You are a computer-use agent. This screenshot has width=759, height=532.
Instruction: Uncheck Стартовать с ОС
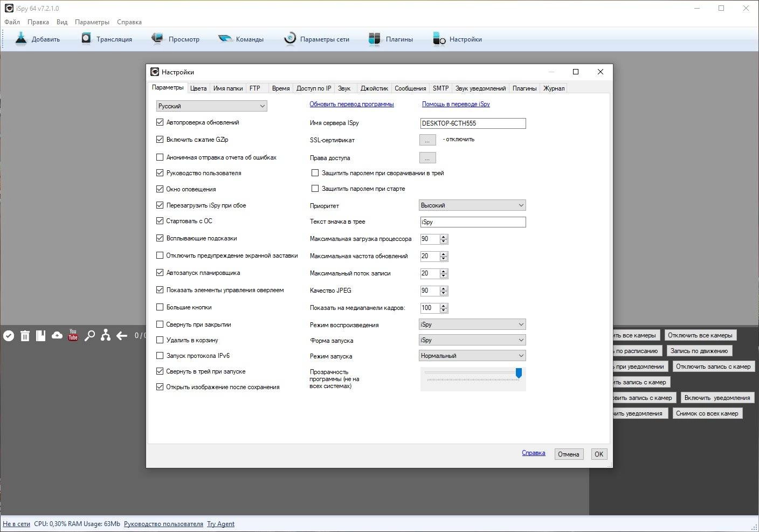tap(160, 221)
